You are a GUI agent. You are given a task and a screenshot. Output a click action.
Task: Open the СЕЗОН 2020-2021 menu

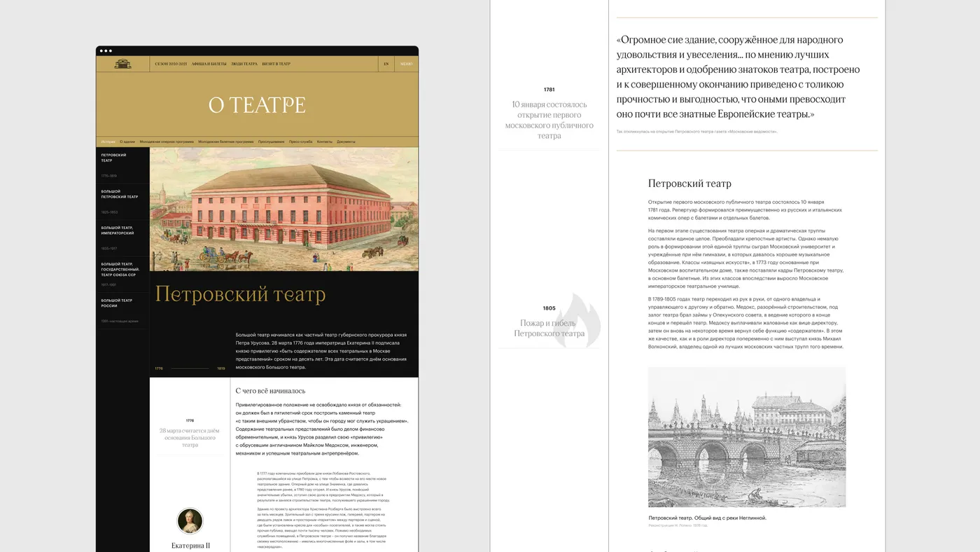pos(170,62)
